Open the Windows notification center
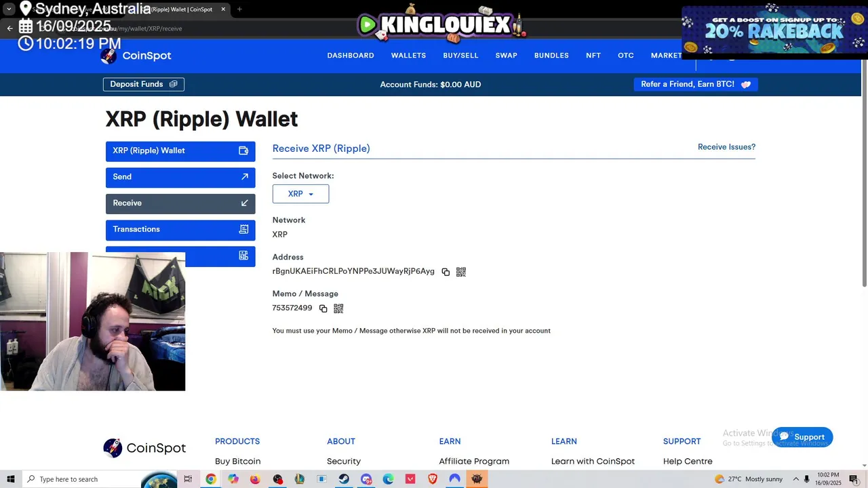Screen dimensions: 868x488 point(854,479)
